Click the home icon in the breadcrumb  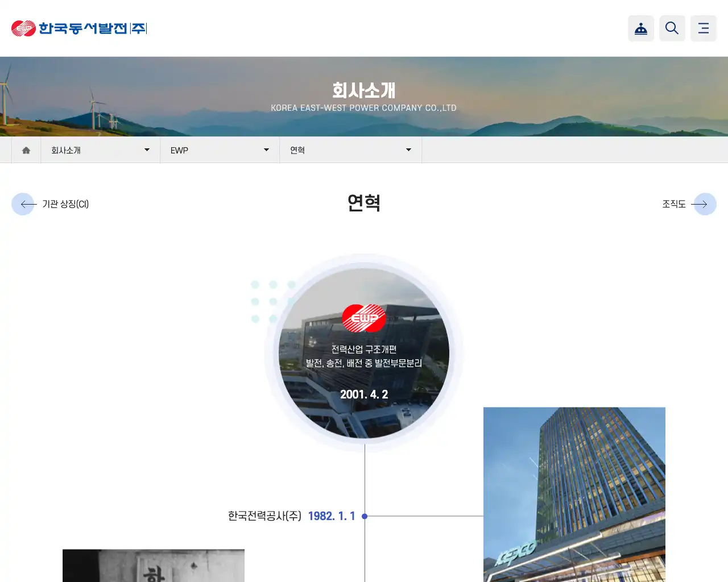[26, 149]
